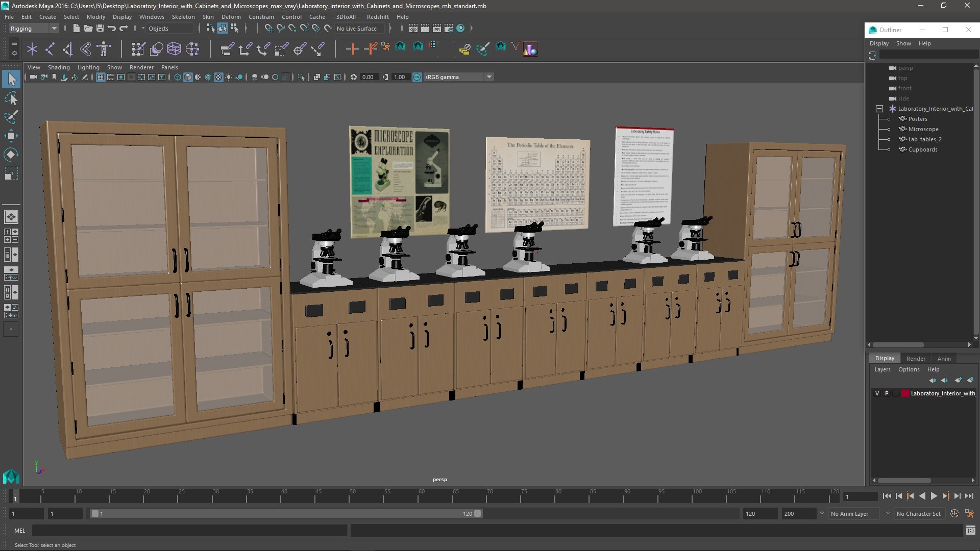Image resolution: width=980 pixels, height=551 pixels.
Task: Open the viewport Shading menu
Action: [x=59, y=67]
